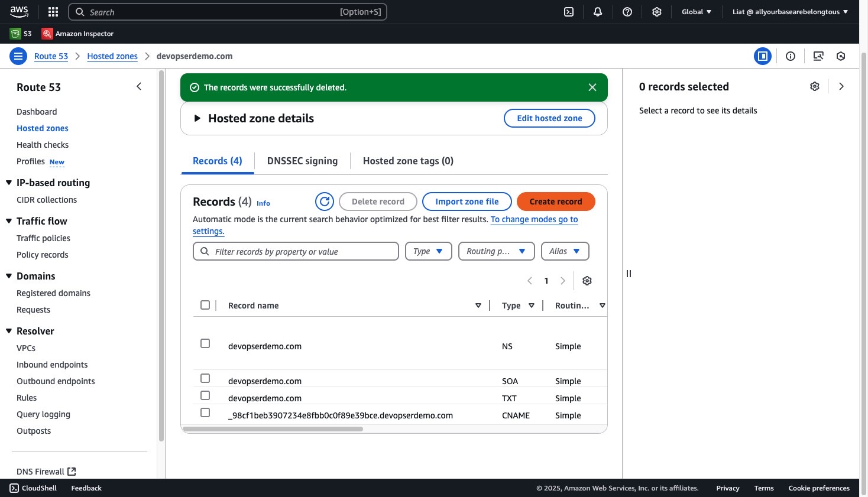Toggle the select-all records checkbox

pyautogui.click(x=205, y=305)
